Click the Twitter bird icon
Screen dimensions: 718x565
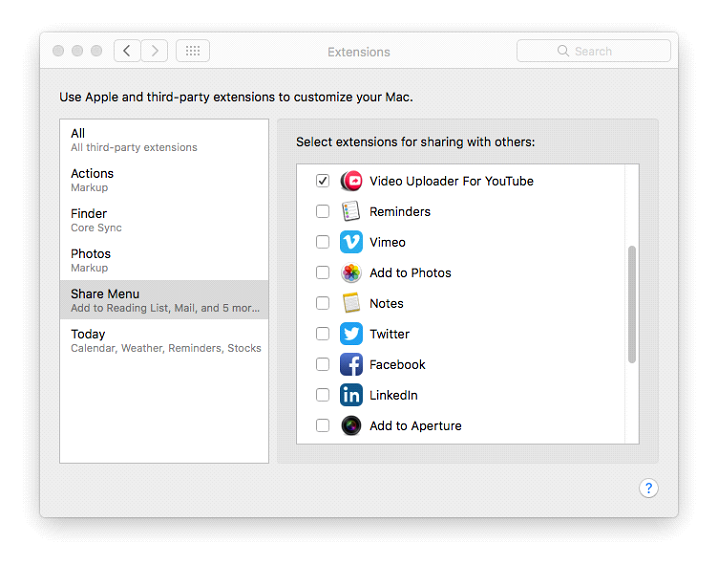pyautogui.click(x=351, y=334)
